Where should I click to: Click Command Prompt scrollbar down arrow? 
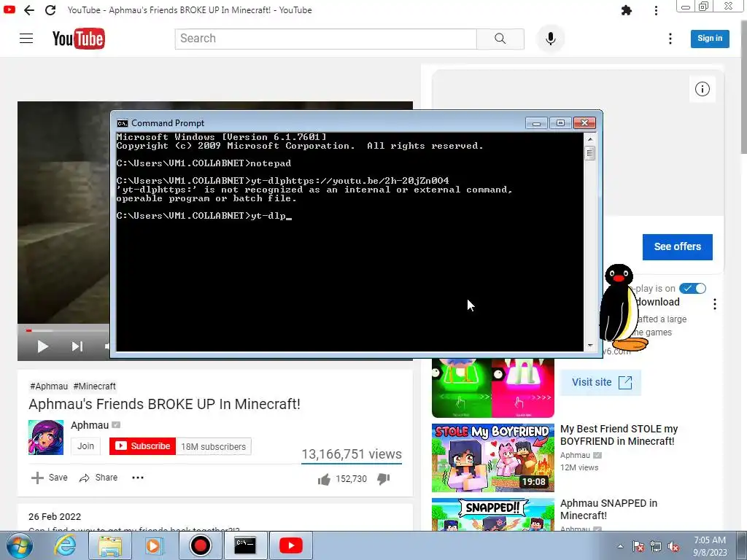[589, 346]
